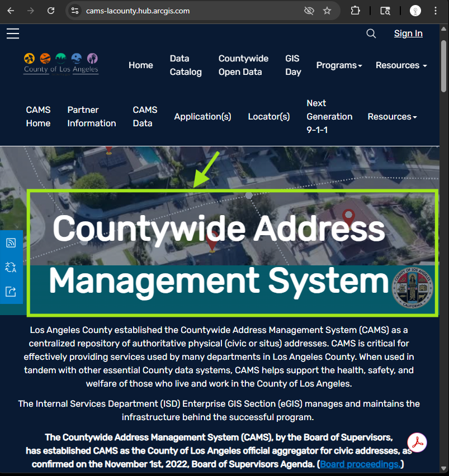Click the Sign In link
The height and width of the screenshot is (476, 449).
pos(408,34)
